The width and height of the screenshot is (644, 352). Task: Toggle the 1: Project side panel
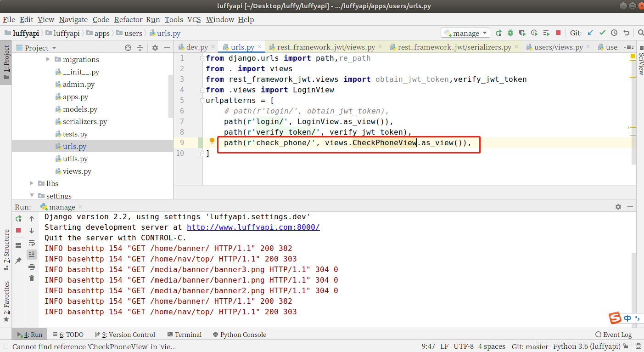[x=6, y=62]
